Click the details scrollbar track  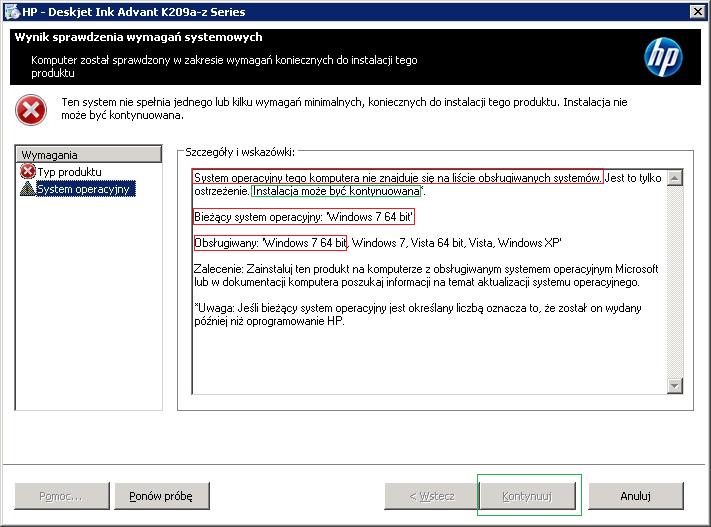click(x=675, y=280)
